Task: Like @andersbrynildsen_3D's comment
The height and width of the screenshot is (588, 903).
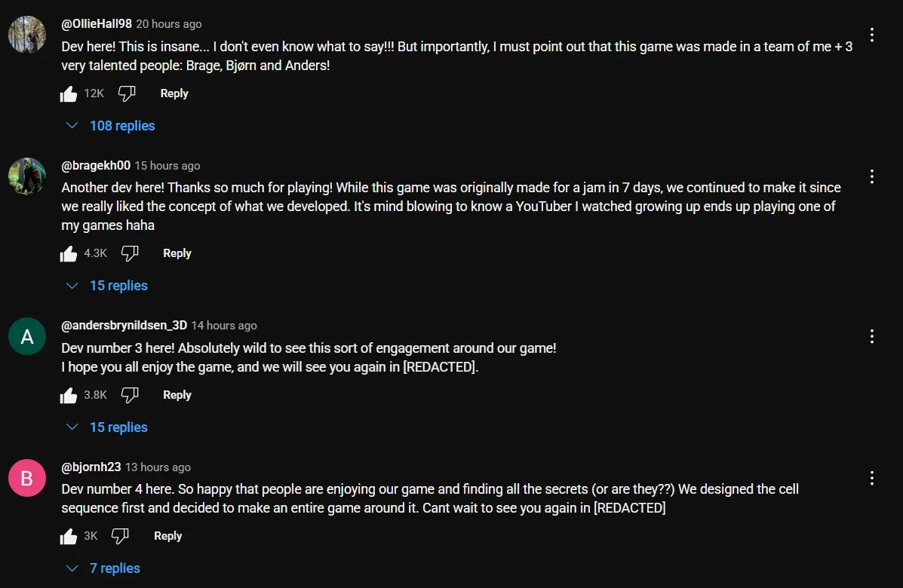Action: (x=69, y=396)
